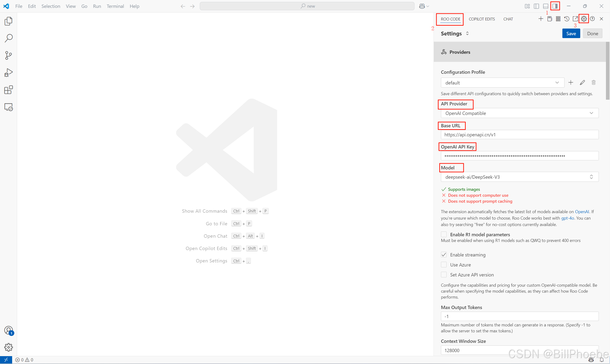Open the Remote Explorer icon

(8, 107)
